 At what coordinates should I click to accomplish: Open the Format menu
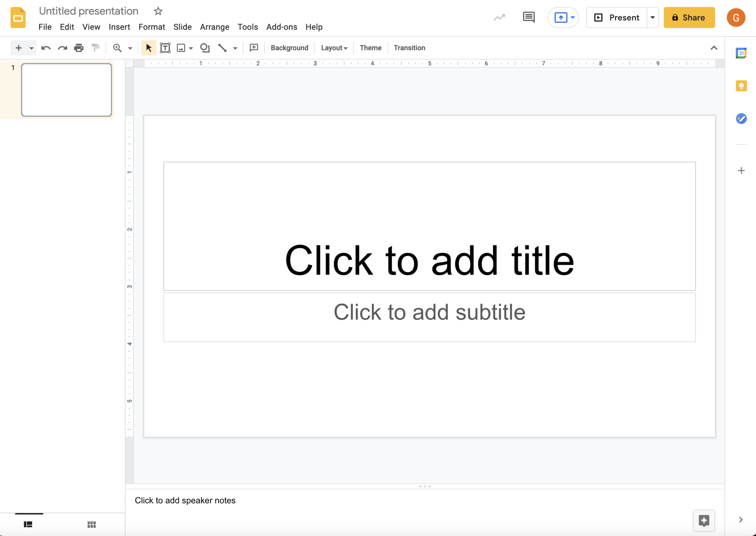click(x=152, y=27)
